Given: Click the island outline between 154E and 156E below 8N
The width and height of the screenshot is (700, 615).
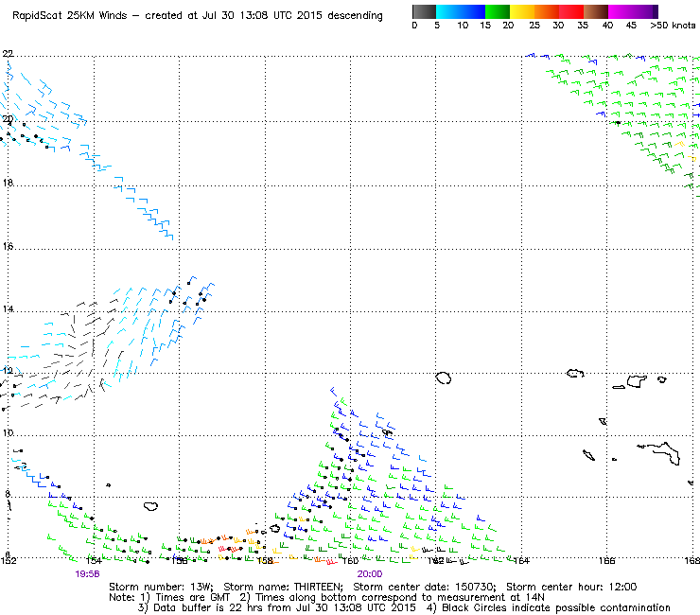Looking at the screenshot, I should (151, 506).
